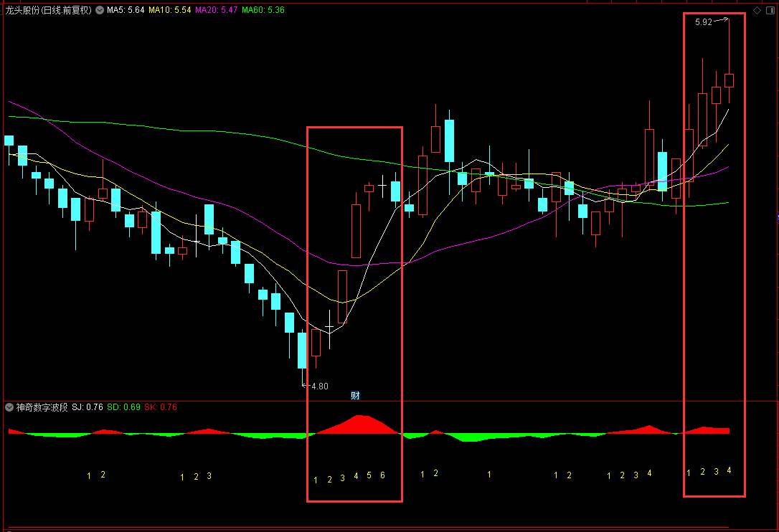This screenshot has width=779, height=532.
Task: Click the diamond icon at chart top-right
Action: pyautogui.click(x=757, y=11)
